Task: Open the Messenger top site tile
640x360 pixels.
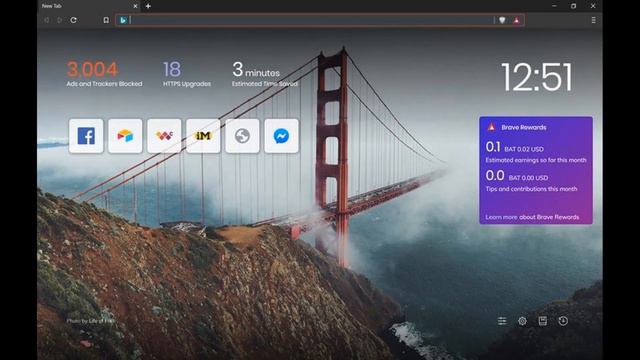Action: coord(281,136)
